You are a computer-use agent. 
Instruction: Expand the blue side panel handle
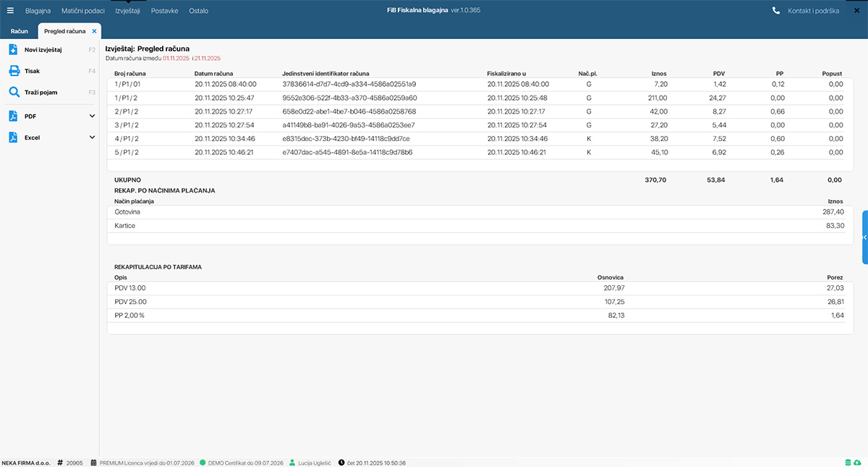pos(864,237)
